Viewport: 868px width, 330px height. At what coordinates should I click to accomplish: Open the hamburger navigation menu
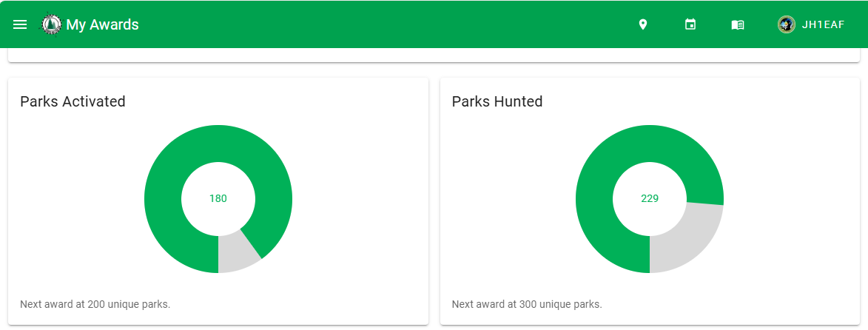point(20,24)
